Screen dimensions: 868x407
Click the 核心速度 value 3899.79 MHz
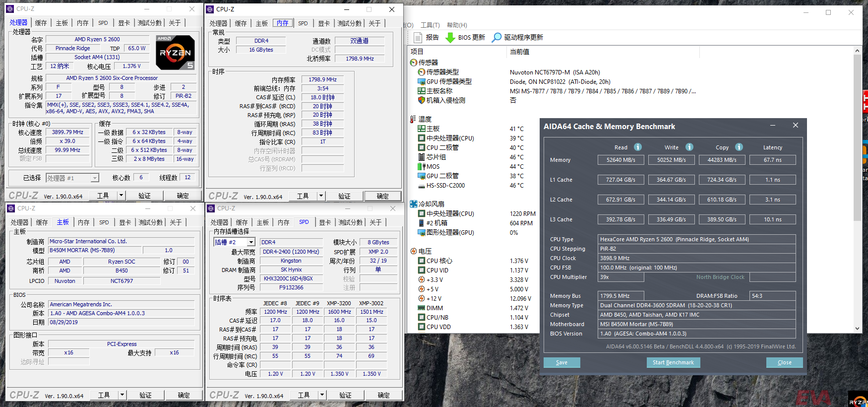tap(67, 132)
